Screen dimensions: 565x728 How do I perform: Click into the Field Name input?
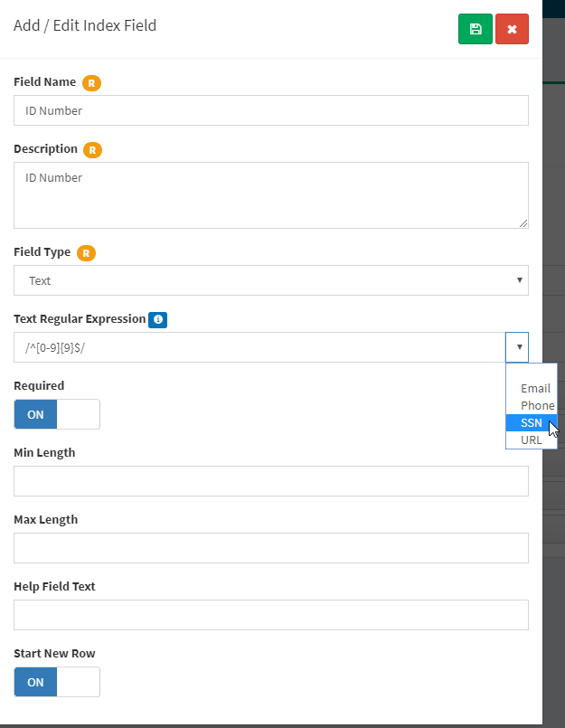click(271, 110)
